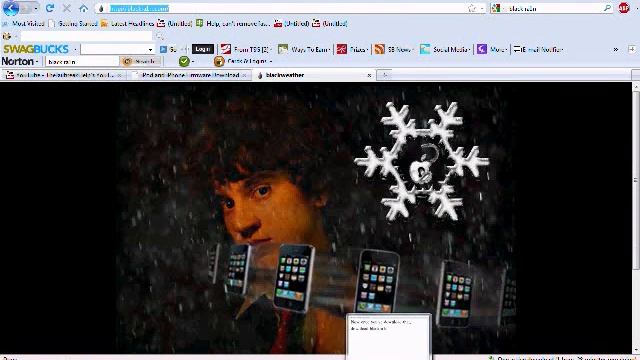The height and width of the screenshot is (360, 640).
Task: Open the Getting Started bookmark
Action: click(x=73, y=24)
